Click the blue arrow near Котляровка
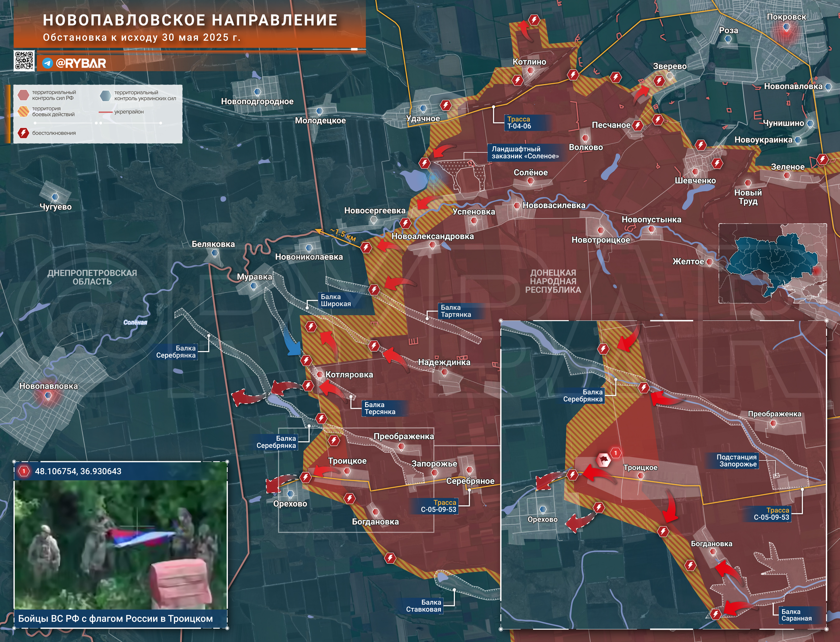Viewport: 840px width, 642px height. (293, 342)
